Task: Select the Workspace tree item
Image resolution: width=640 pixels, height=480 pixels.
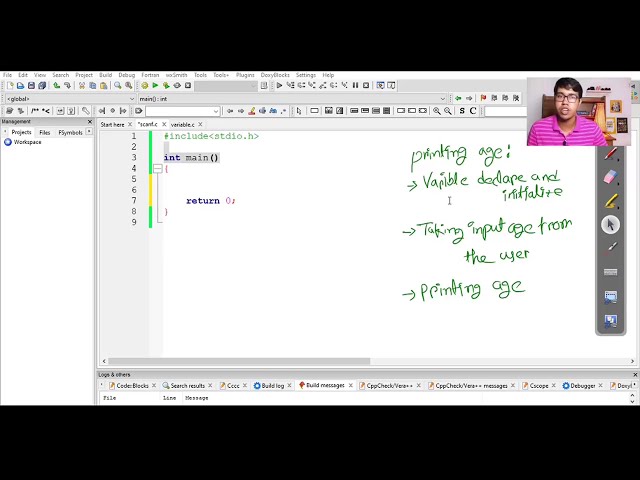Action: point(27,142)
